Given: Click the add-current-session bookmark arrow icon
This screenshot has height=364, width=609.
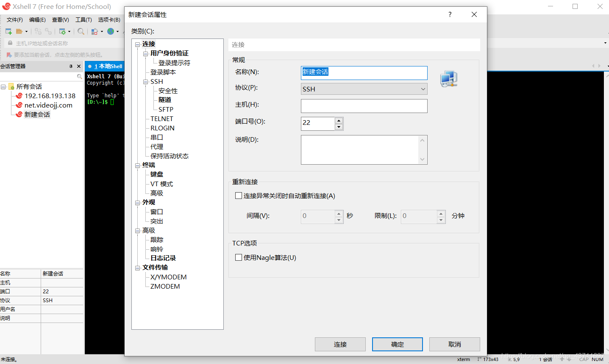Looking at the screenshot, I should [9, 55].
